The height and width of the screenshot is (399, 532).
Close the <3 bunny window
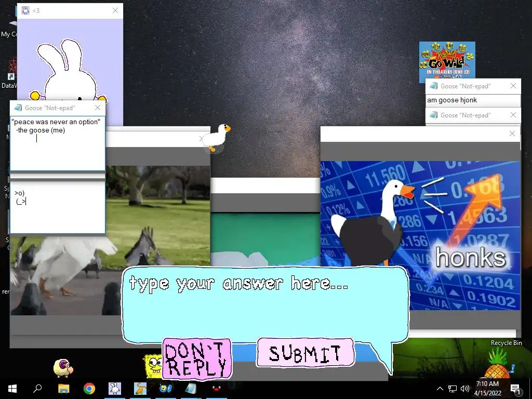115,10
